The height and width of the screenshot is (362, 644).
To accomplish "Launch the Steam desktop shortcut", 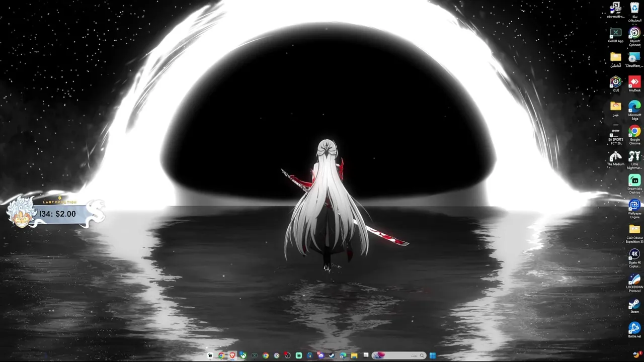I will tap(634, 306).
